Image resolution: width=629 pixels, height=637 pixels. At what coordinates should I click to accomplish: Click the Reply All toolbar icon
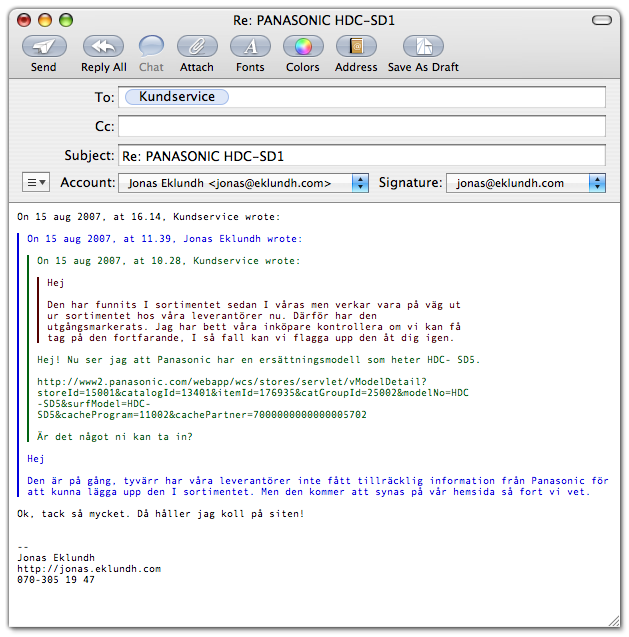103,46
